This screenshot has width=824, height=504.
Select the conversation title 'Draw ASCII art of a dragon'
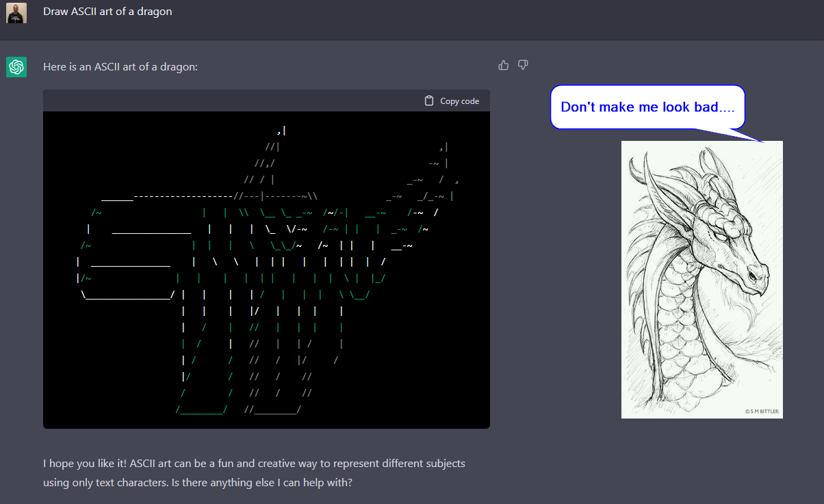pos(107,12)
